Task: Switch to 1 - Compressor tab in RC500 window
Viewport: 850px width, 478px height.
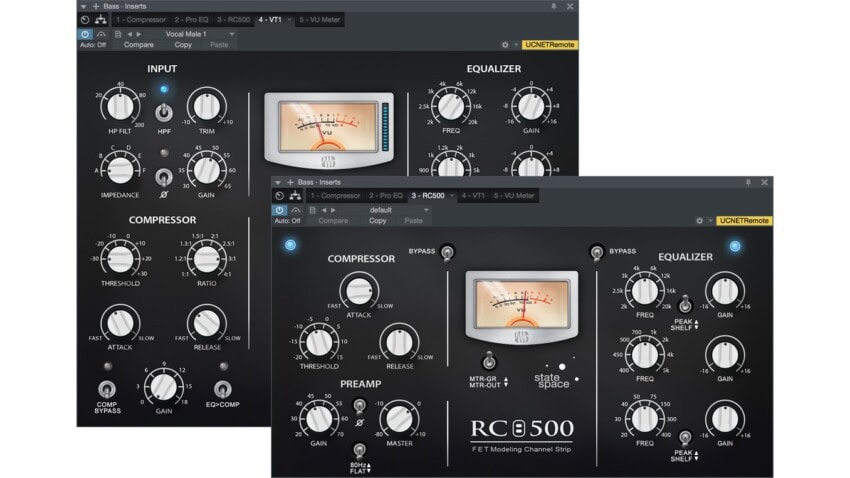Action: click(x=335, y=196)
